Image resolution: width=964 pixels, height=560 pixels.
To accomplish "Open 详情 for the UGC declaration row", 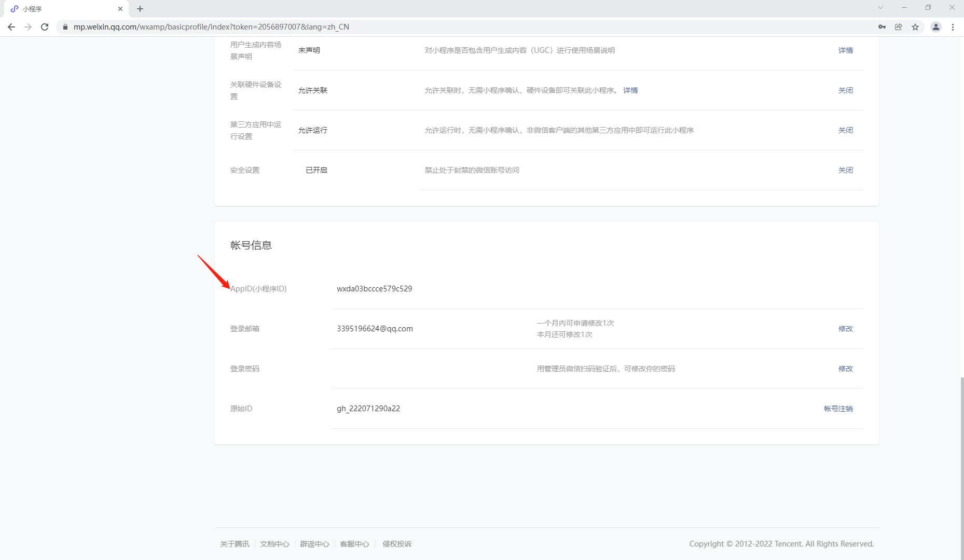I will pos(846,50).
